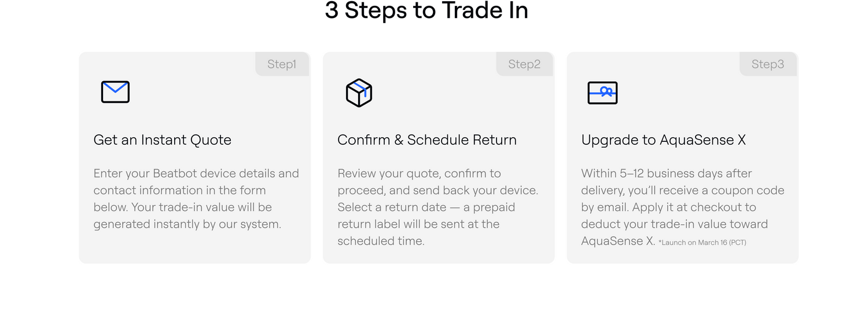Click the envelope icon for instant quote
The image size is (868, 336).
coord(115,92)
